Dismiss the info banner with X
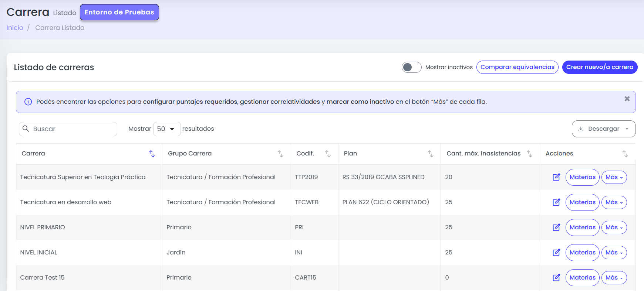The width and height of the screenshot is (644, 291). pyautogui.click(x=627, y=99)
